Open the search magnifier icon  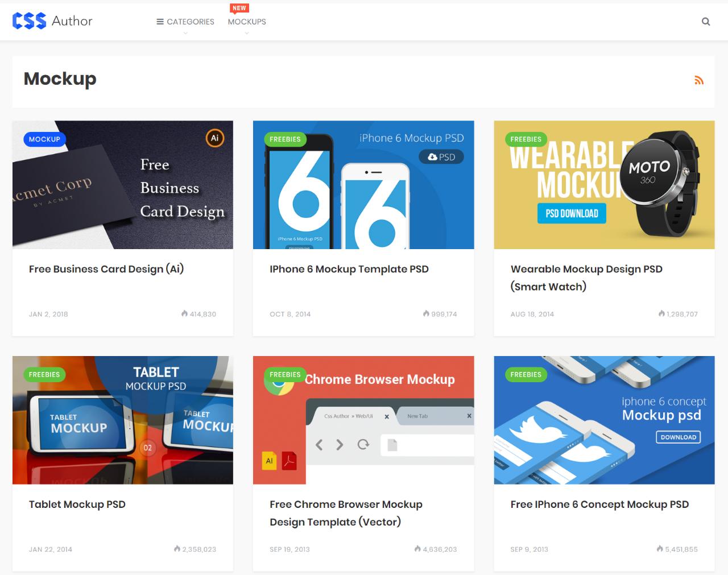(706, 22)
